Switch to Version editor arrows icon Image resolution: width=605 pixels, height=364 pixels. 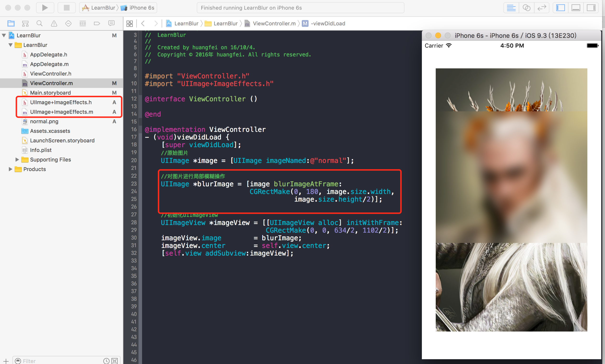click(541, 8)
